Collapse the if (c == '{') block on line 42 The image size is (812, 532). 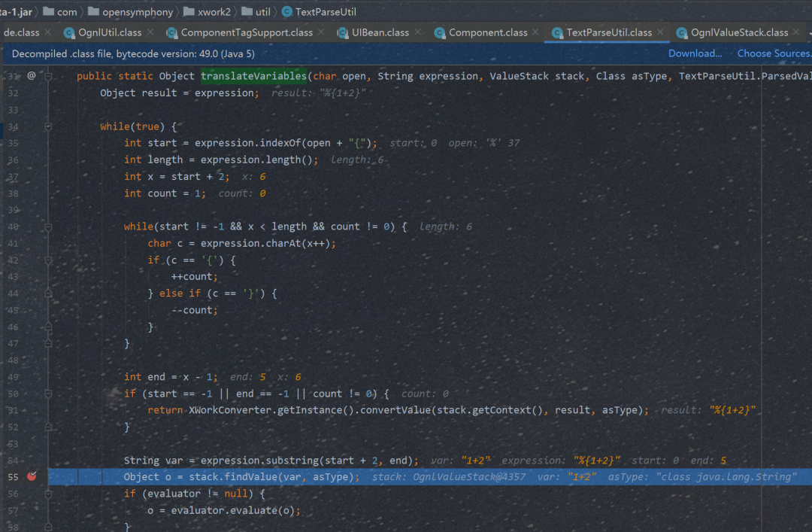point(48,260)
